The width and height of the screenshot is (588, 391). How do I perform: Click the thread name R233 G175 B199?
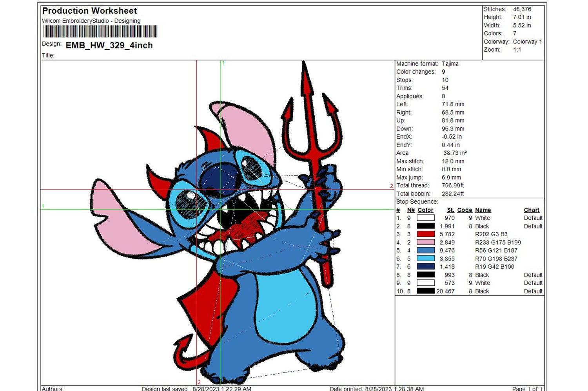pos(498,243)
